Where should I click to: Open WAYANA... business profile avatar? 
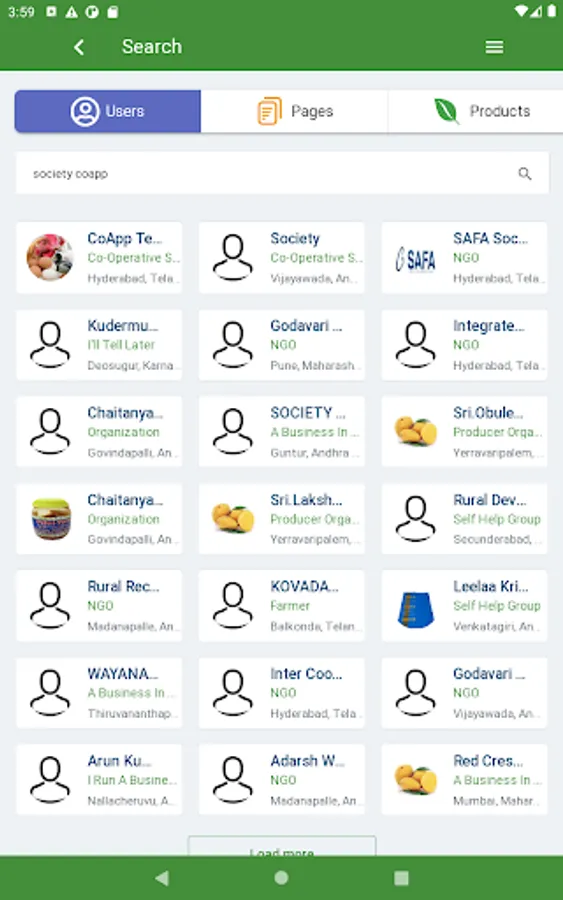[x=50, y=693]
